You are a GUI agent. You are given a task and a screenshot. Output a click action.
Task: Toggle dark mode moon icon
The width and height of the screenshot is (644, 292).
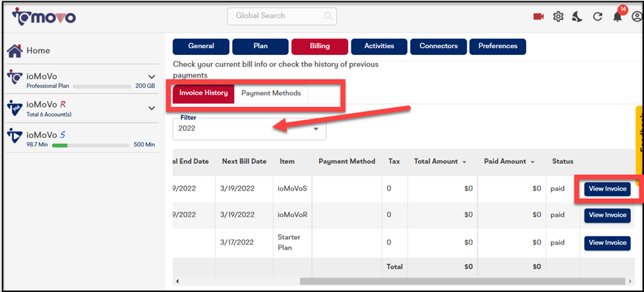[578, 16]
